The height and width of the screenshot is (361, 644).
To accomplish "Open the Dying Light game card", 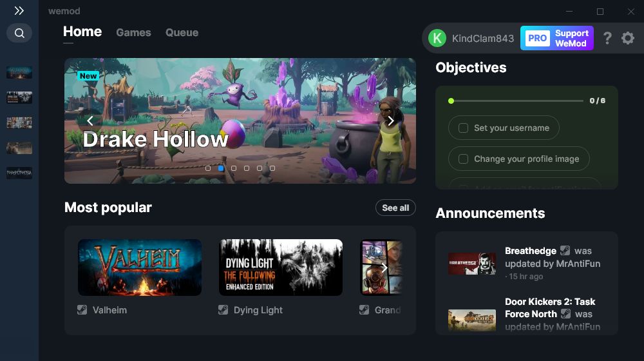I will [x=281, y=268].
